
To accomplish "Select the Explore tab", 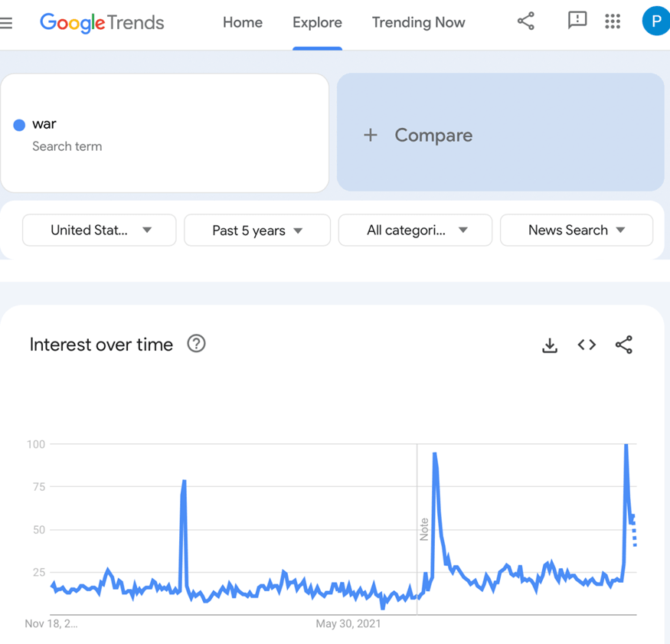I will pyautogui.click(x=317, y=23).
